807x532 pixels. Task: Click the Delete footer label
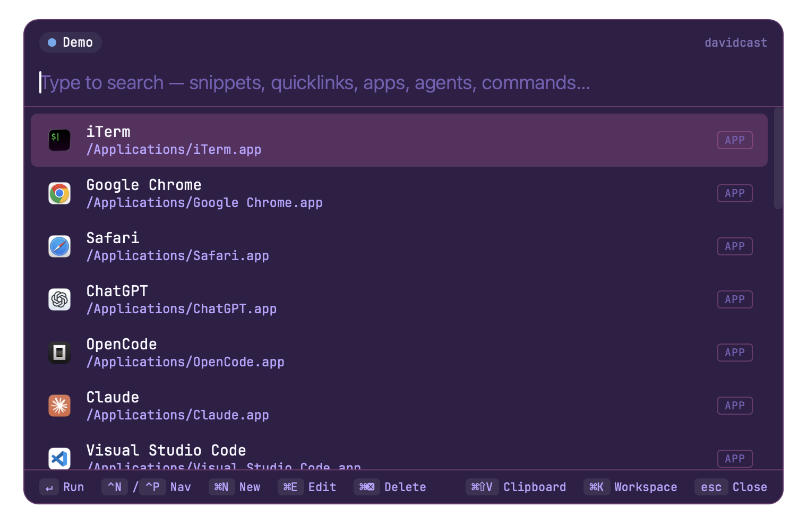405,487
